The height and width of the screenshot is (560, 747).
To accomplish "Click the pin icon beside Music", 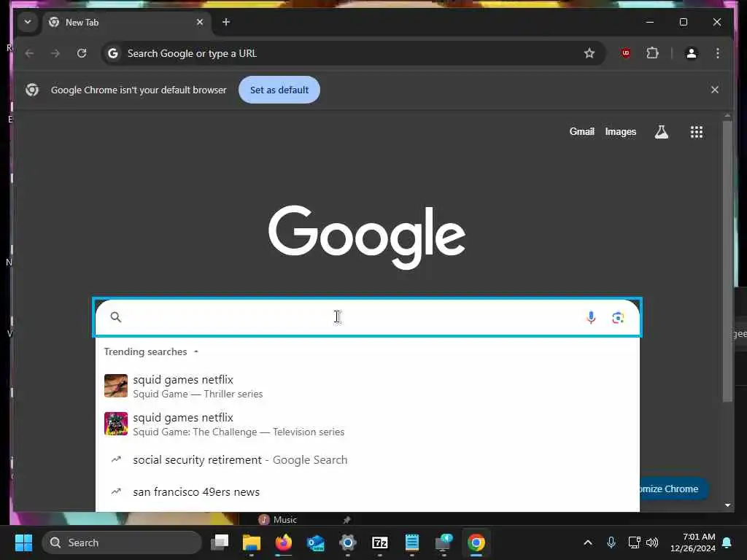I will (x=347, y=519).
